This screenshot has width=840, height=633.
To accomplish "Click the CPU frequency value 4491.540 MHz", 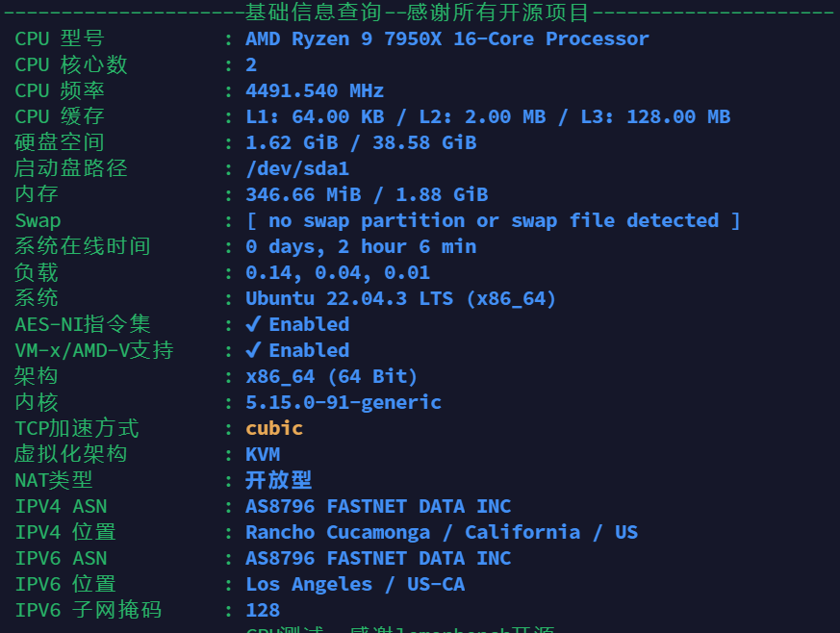I will click(315, 90).
